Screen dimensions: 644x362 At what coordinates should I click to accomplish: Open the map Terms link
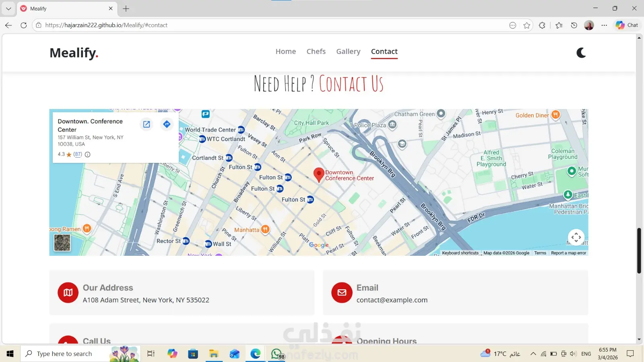(540, 253)
